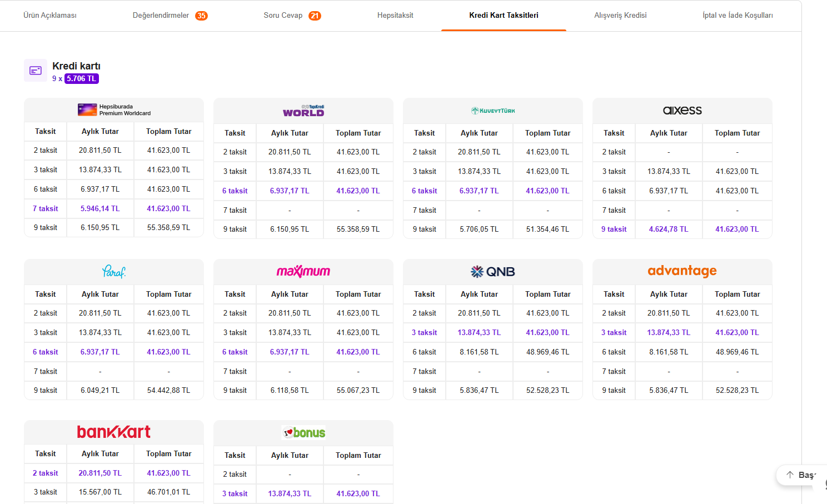Click the Maximum card logo
This screenshot has width=827, height=504.
(x=303, y=272)
